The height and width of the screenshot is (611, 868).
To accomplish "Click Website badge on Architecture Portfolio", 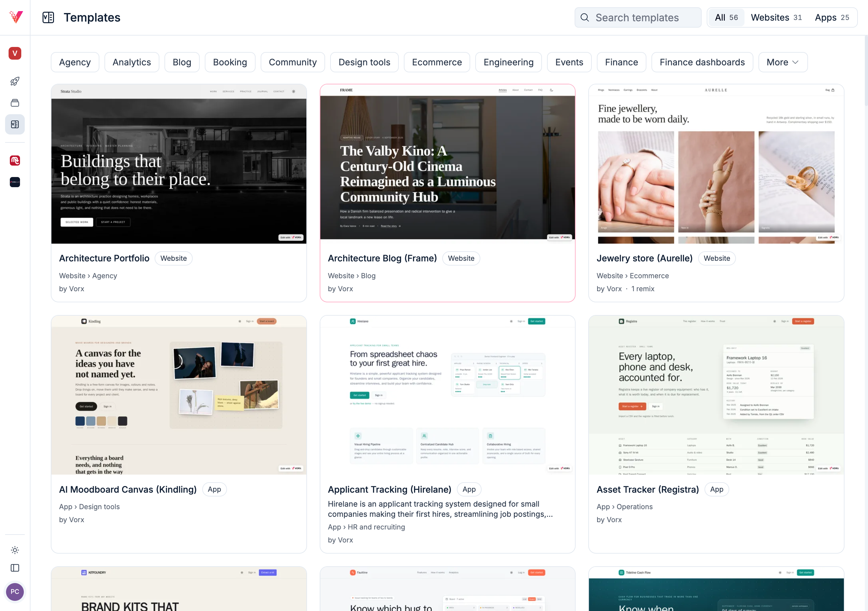I will [174, 258].
